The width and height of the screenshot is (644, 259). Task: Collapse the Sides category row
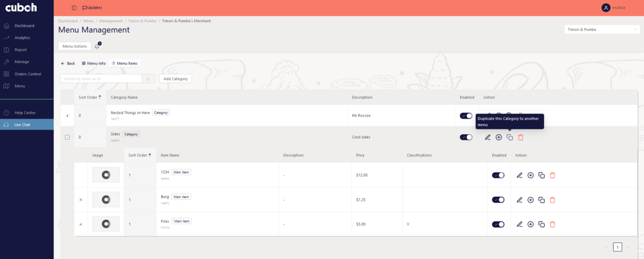pos(67,138)
